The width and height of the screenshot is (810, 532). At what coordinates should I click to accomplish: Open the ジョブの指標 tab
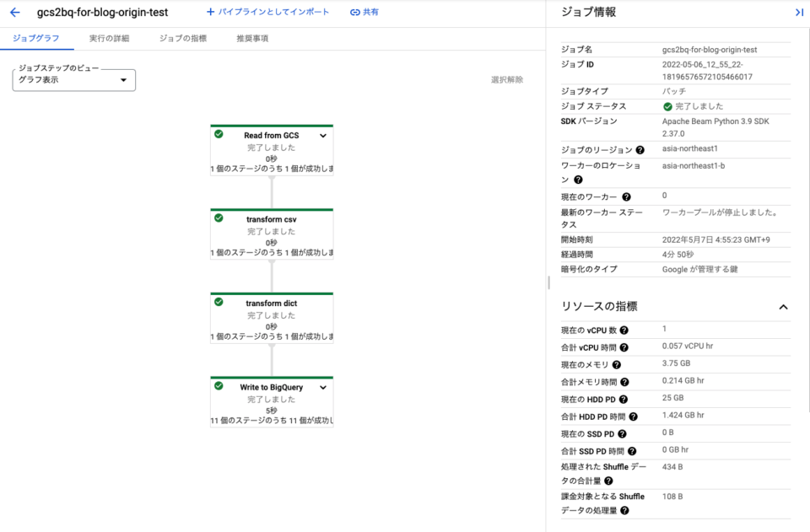click(x=182, y=38)
